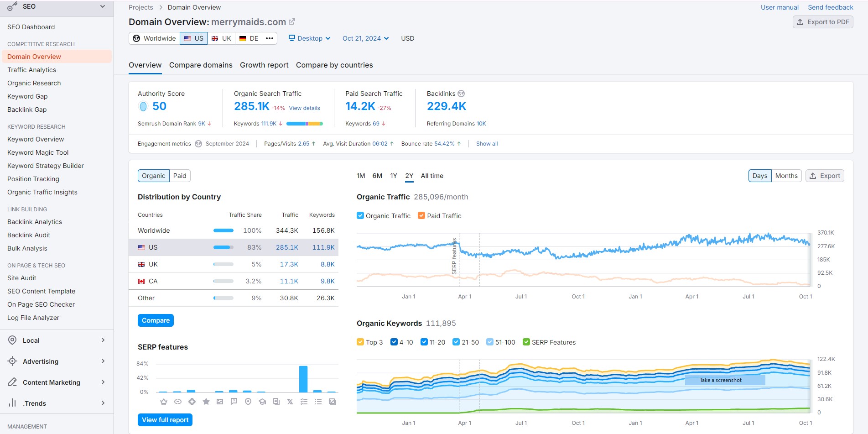Click the map pin SERP feature icon
This screenshot has width=868, height=434.
tap(248, 402)
